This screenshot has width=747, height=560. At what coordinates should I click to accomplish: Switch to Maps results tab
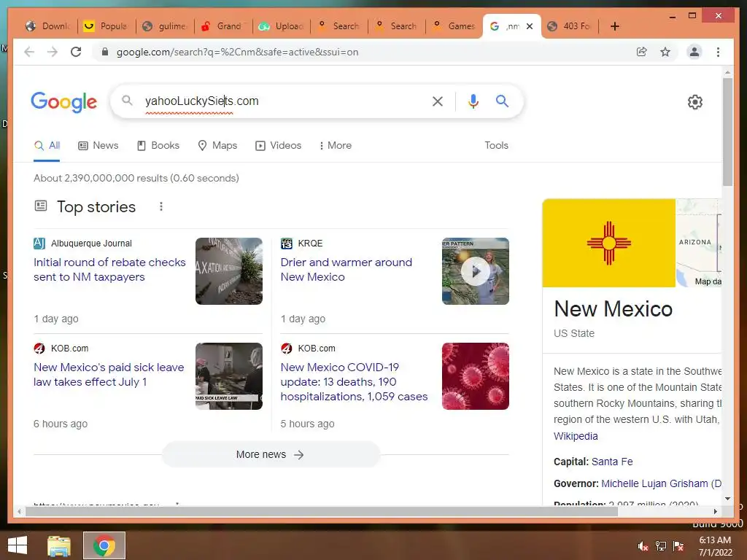coord(217,145)
